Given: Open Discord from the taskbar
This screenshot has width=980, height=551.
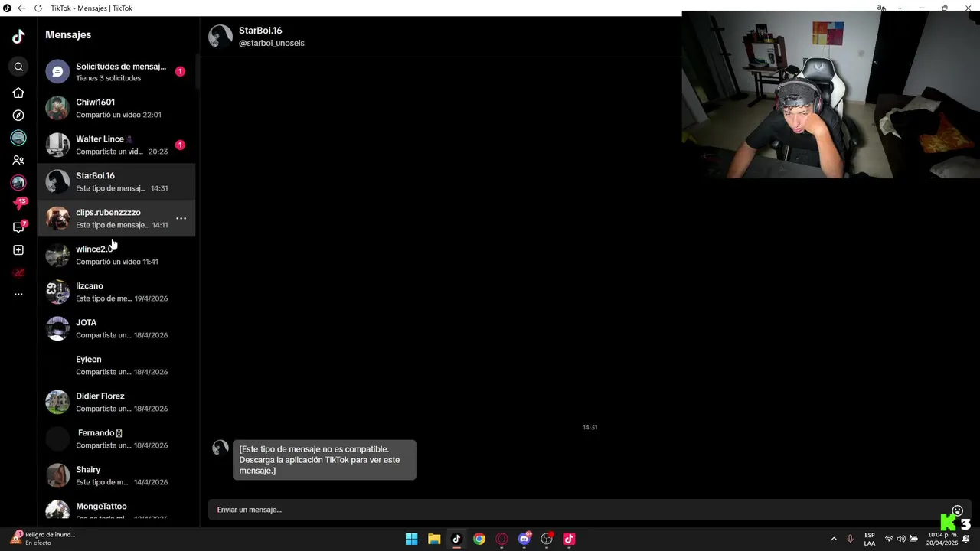Looking at the screenshot, I should 524,539.
